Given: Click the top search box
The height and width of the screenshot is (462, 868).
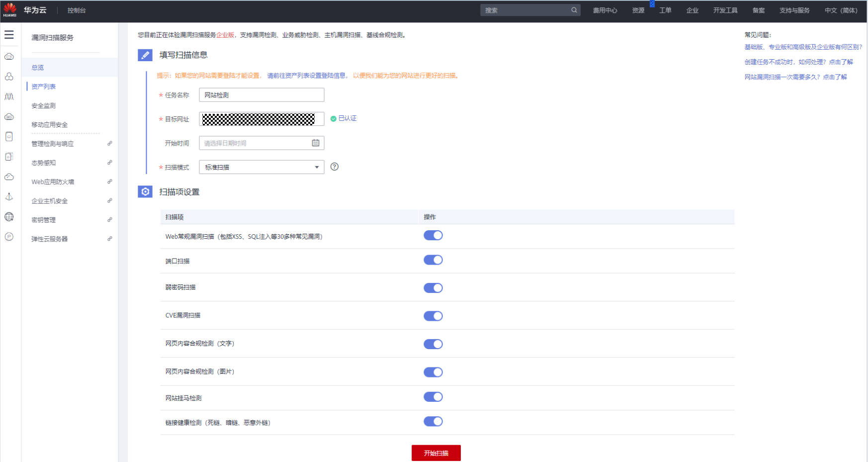Looking at the screenshot, I should coord(530,10).
